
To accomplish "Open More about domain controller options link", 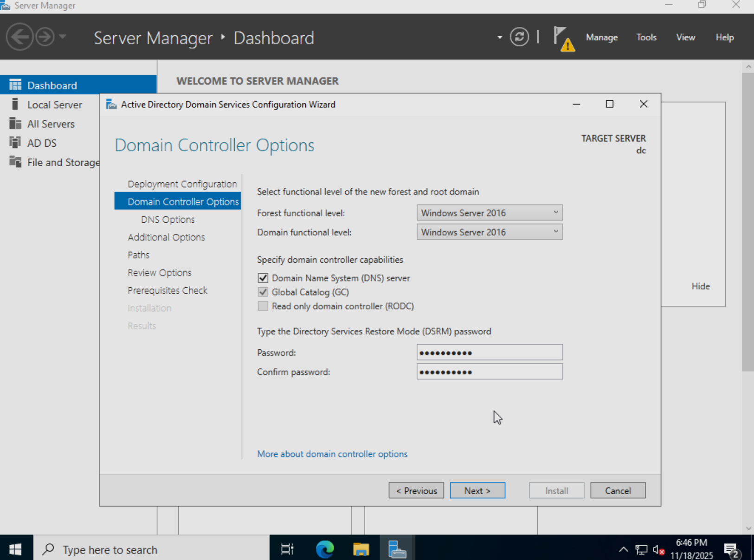I will pyautogui.click(x=332, y=454).
